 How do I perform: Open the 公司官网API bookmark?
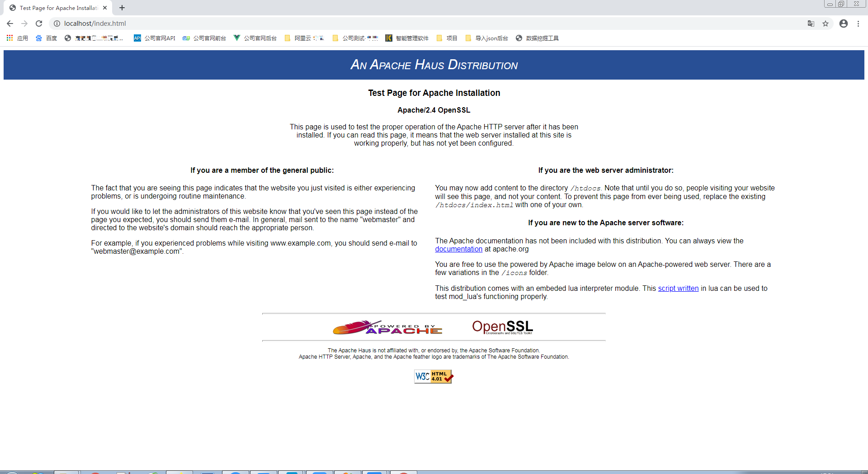(x=155, y=38)
